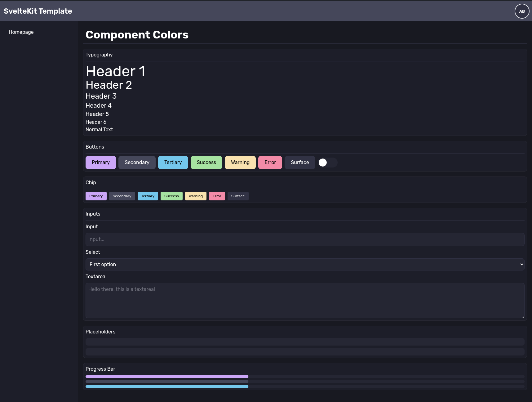Open the First option select dropdown
The width and height of the screenshot is (532, 402).
[305, 264]
